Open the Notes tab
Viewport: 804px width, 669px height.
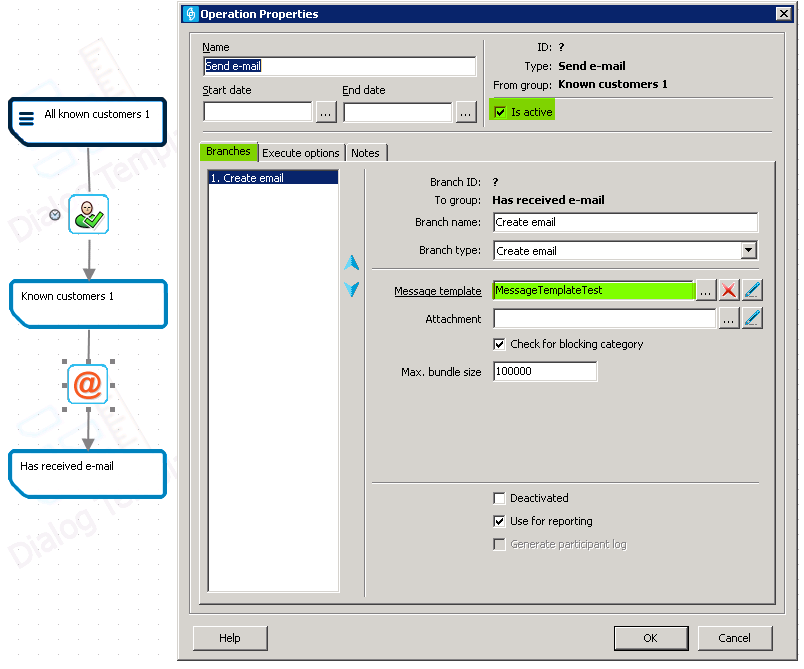[365, 153]
